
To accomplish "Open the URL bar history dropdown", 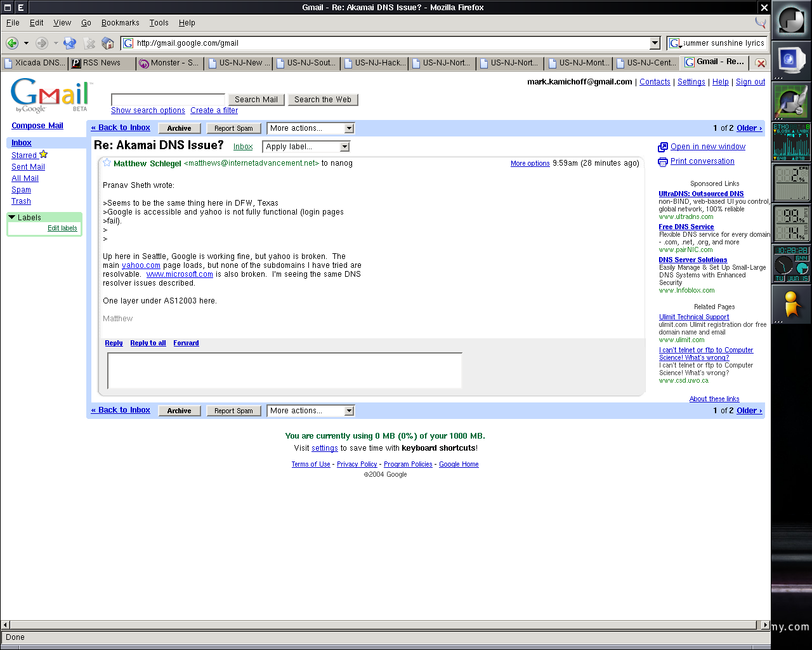I will pos(655,43).
